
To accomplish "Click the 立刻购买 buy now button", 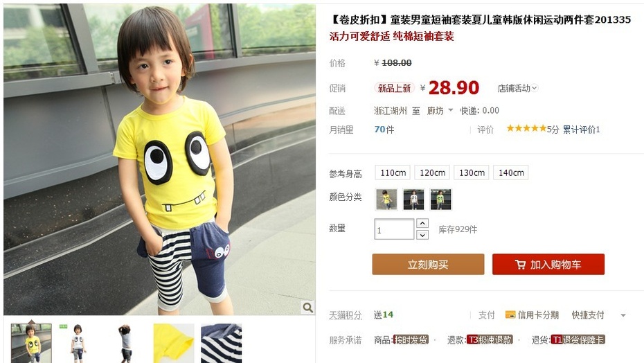I will tap(428, 265).
